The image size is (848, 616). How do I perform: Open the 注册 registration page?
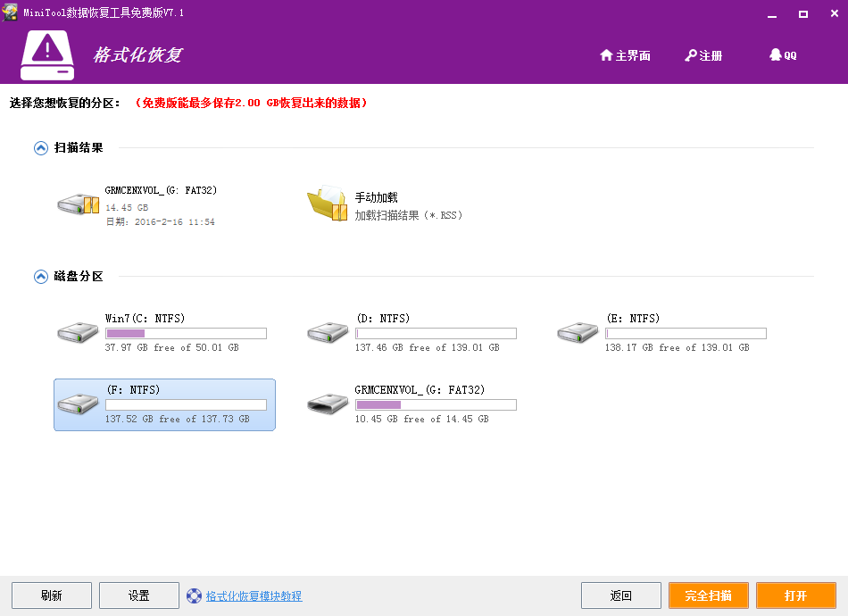pos(703,55)
